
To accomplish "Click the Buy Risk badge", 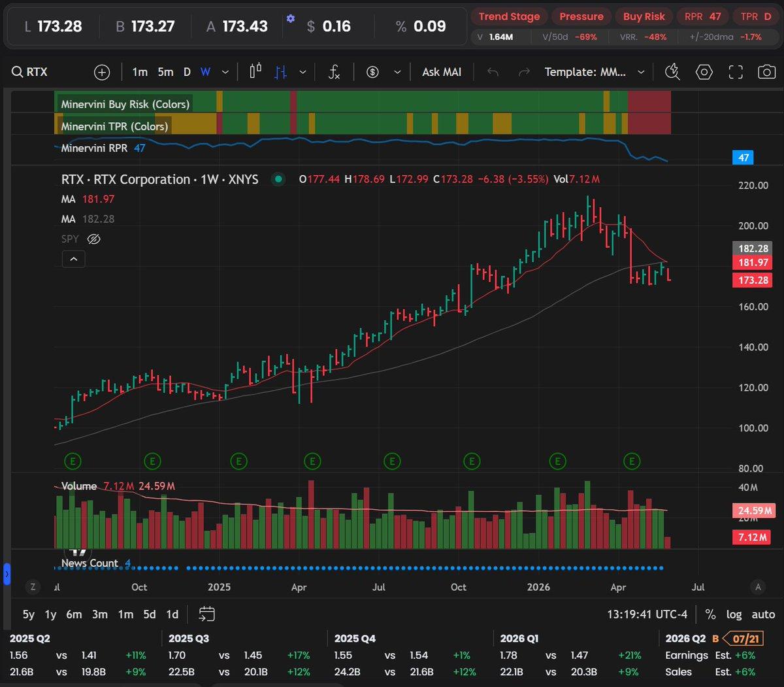I will pyautogui.click(x=644, y=16).
